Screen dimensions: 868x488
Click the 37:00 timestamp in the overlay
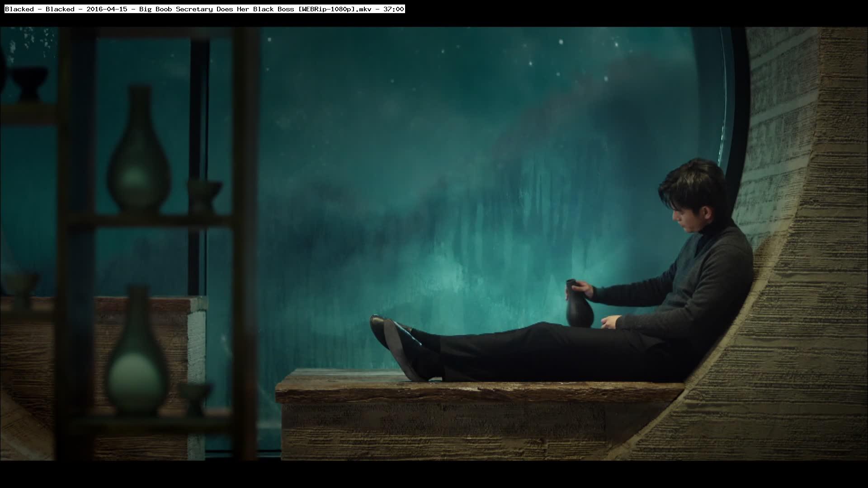pos(393,9)
